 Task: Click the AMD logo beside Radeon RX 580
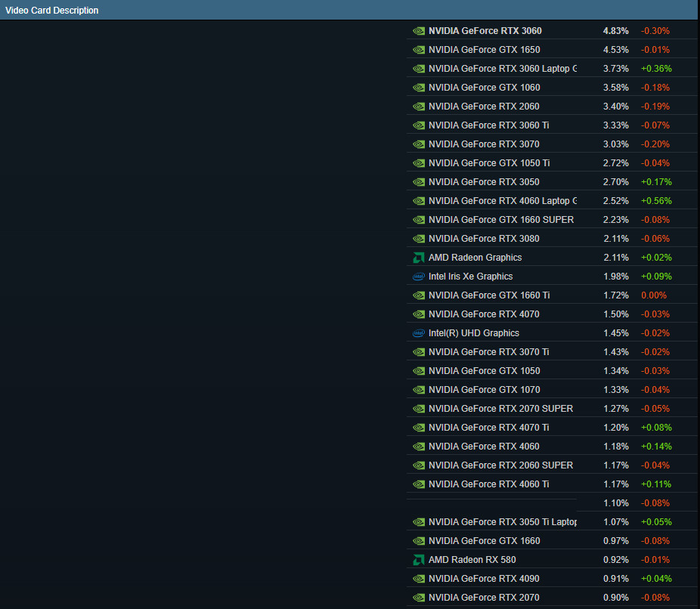pos(419,559)
